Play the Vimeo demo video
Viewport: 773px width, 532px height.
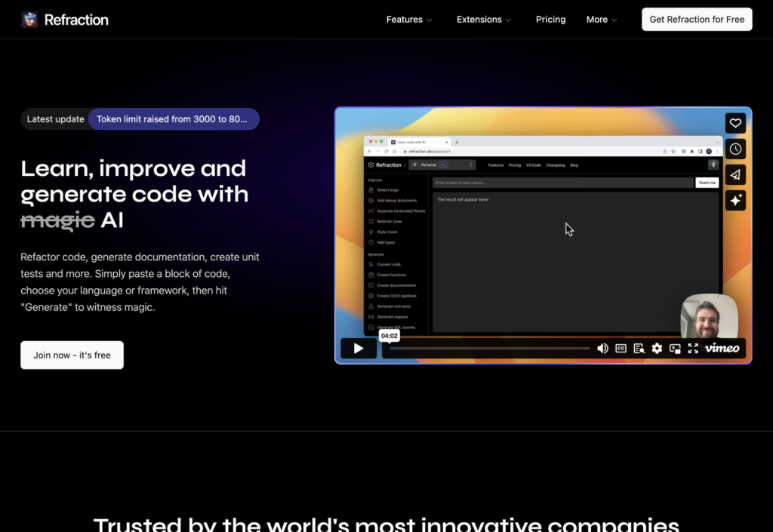tap(359, 349)
